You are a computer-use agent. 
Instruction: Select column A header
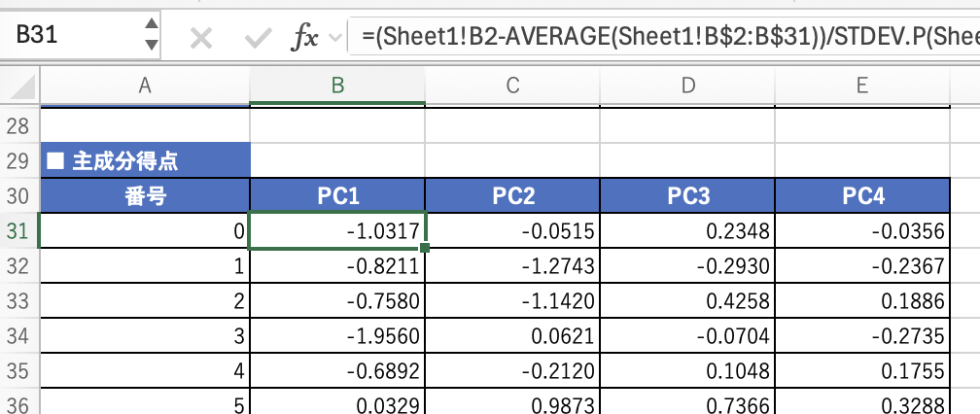click(x=145, y=86)
